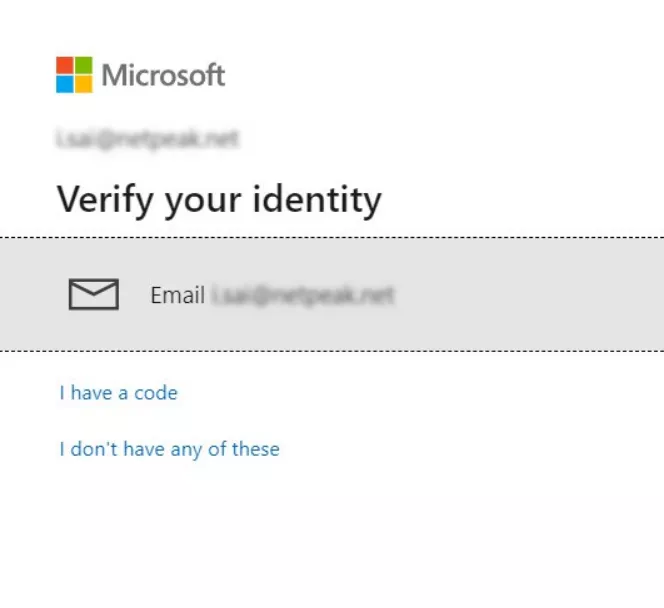Click the envelope mail icon
The width and height of the screenshot is (664, 608).
pyautogui.click(x=94, y=294)
